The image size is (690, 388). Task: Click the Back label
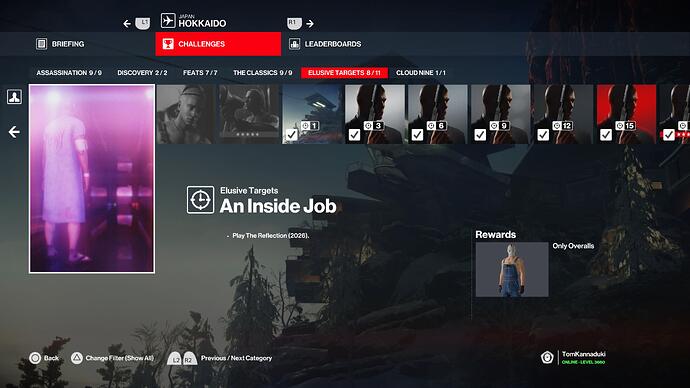[51, 358]
